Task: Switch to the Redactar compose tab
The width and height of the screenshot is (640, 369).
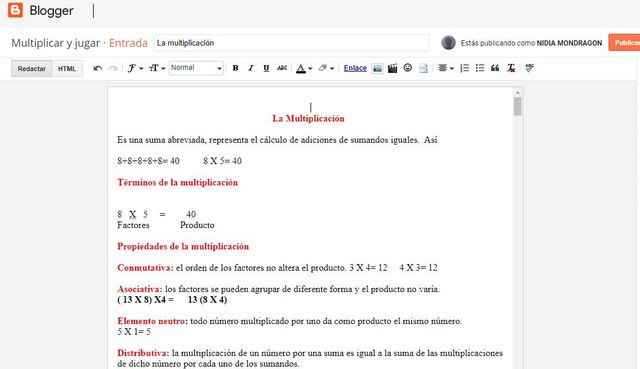Action: (32, 69)
